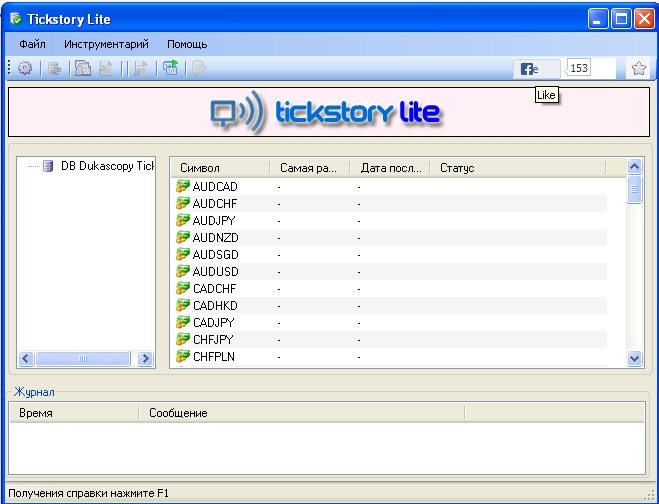
Task: Select the CADCHF symbol row text
Action: pyautogui.click(x=214, y=289)
